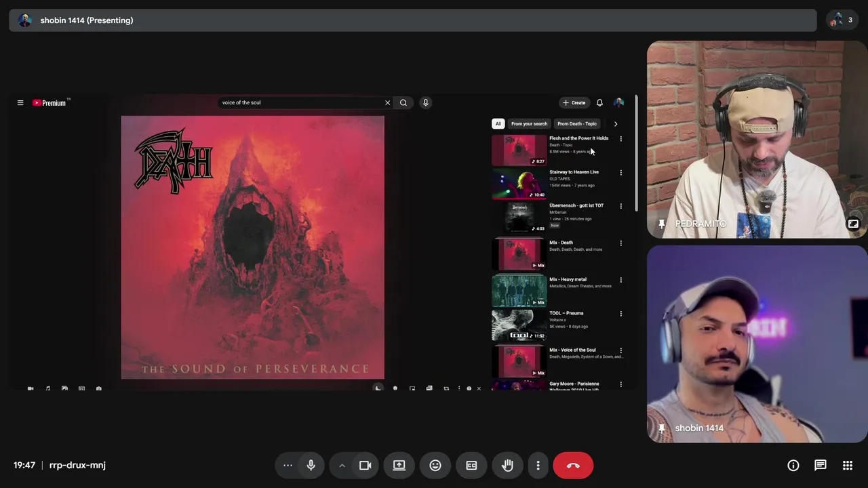868x488 pixels.
Task: Open menu for Übermensch - gott ist TOT
Action: [620, 206]
